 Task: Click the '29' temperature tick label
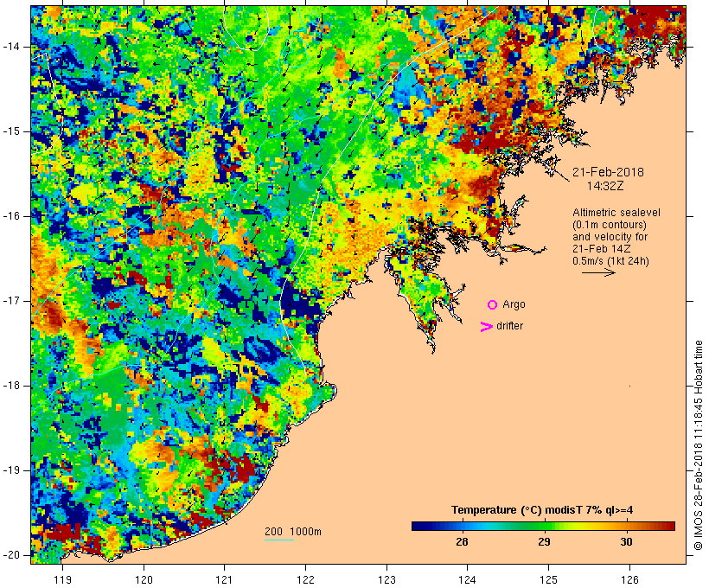click(x=544, y=542)
